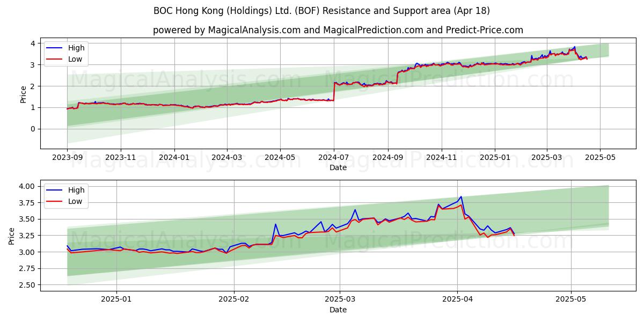Click the July 2024 price jump in top chart
This screenshot has height=322, width=644.
pyautogui.click(x=334, y=91)
